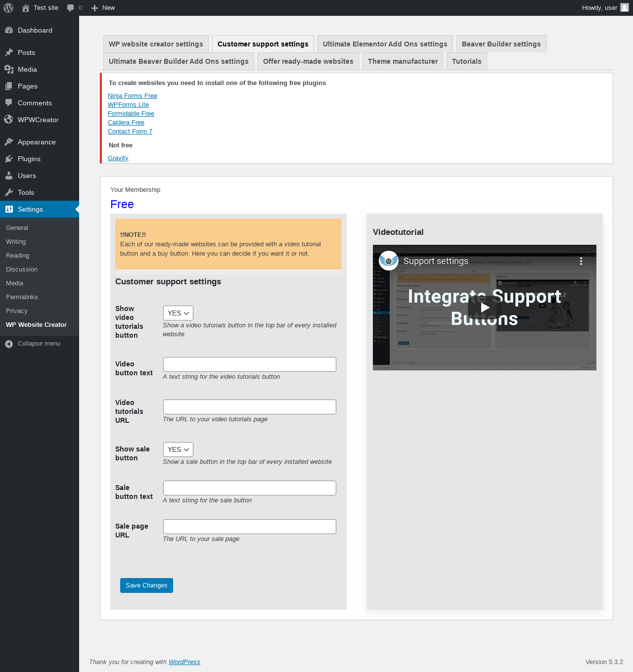Open the WP Website Creator submenu item
The width and height of the screenshot is (633, 672).
tap(40, 325)
